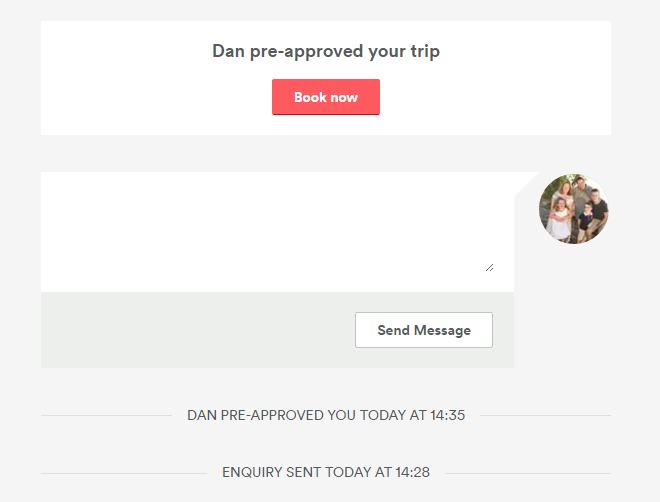Click the gap between trip card and message box
Image resolution: width=660 pixels, height=502 pixels.
click(x=326, y=153)
